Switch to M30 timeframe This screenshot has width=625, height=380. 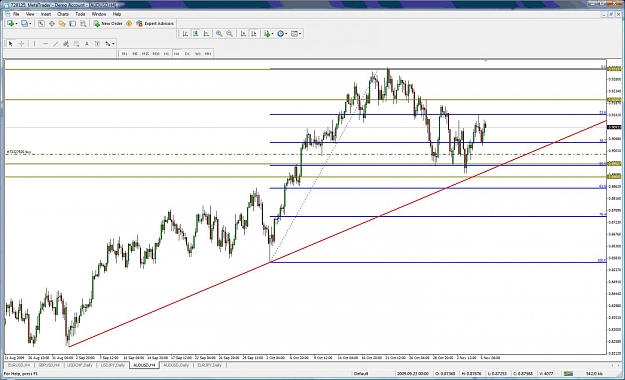click(156, 54)
